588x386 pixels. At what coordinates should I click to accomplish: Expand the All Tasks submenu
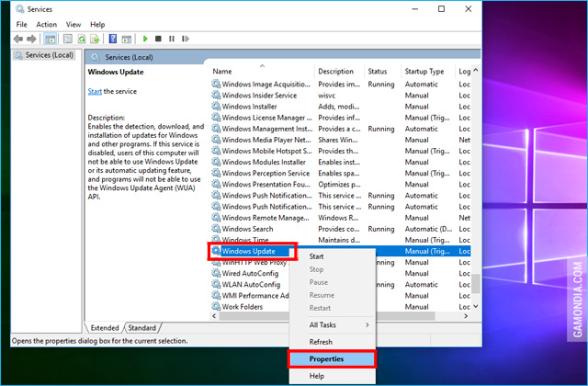pos(333,324)
